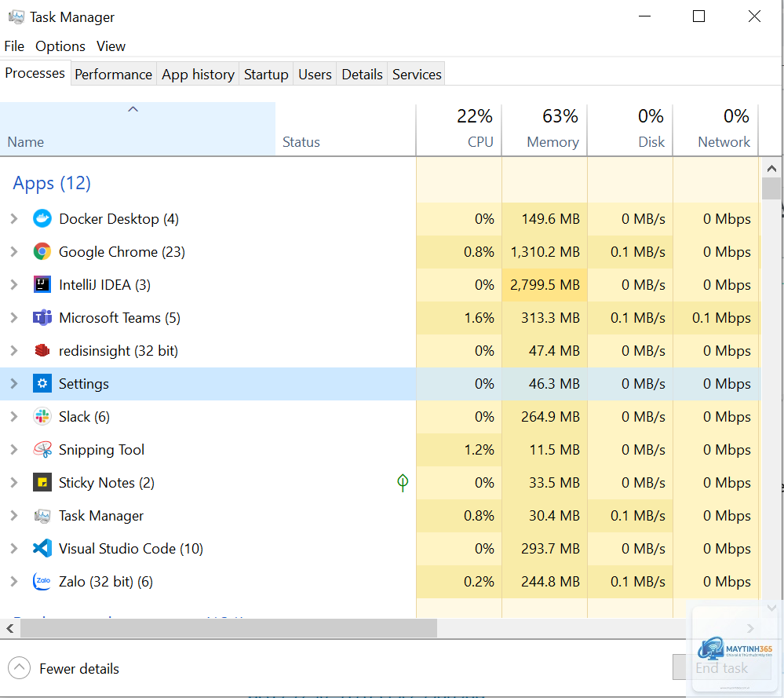Click the vertical scrollbar up arrow

[771, 169]
